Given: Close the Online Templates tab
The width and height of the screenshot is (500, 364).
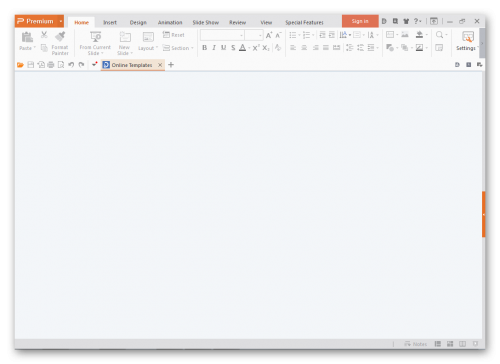Looking at the screenshot, I should (x=160, y=65).
